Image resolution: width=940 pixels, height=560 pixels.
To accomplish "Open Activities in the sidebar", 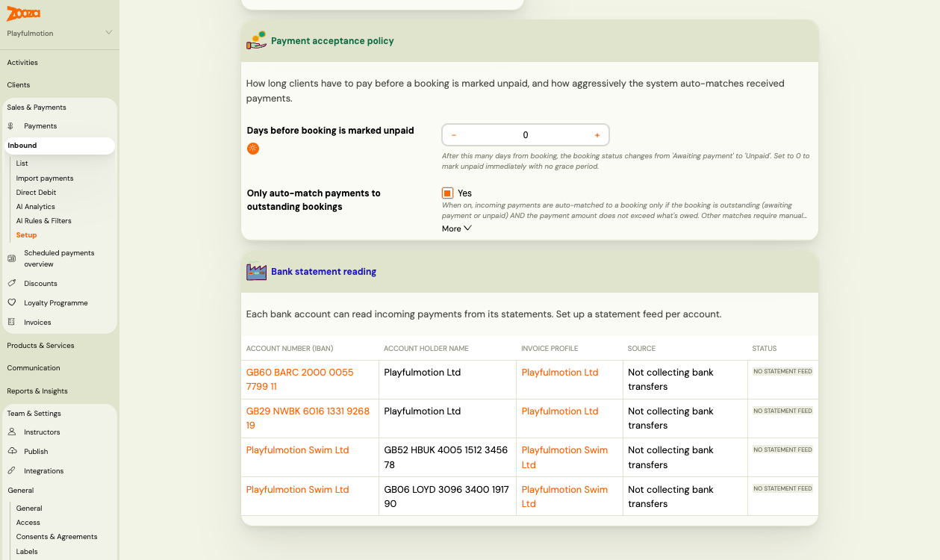I will [x=22, y=63].
